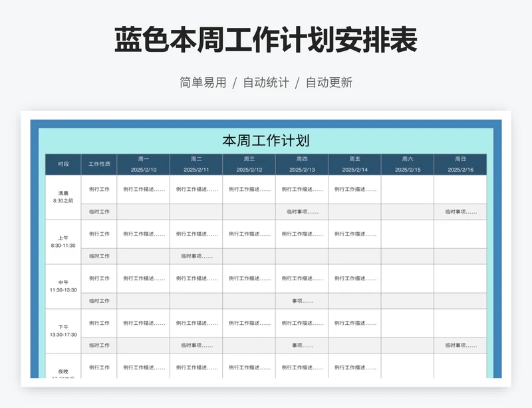The width and height of the screenshot is (532, 408).
Task: Select the subtitle text 自动更新
Action: [329, 83]
